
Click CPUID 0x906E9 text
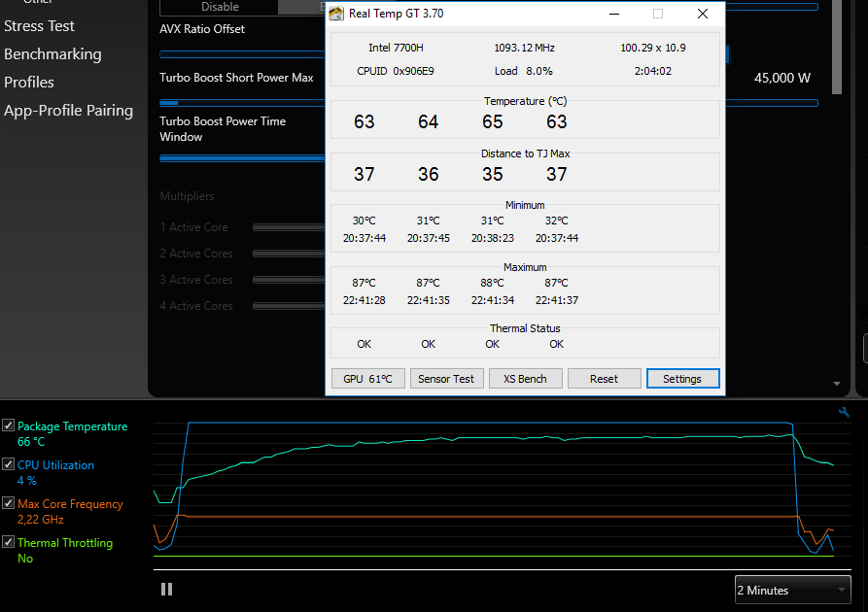(x=396, y=71)
